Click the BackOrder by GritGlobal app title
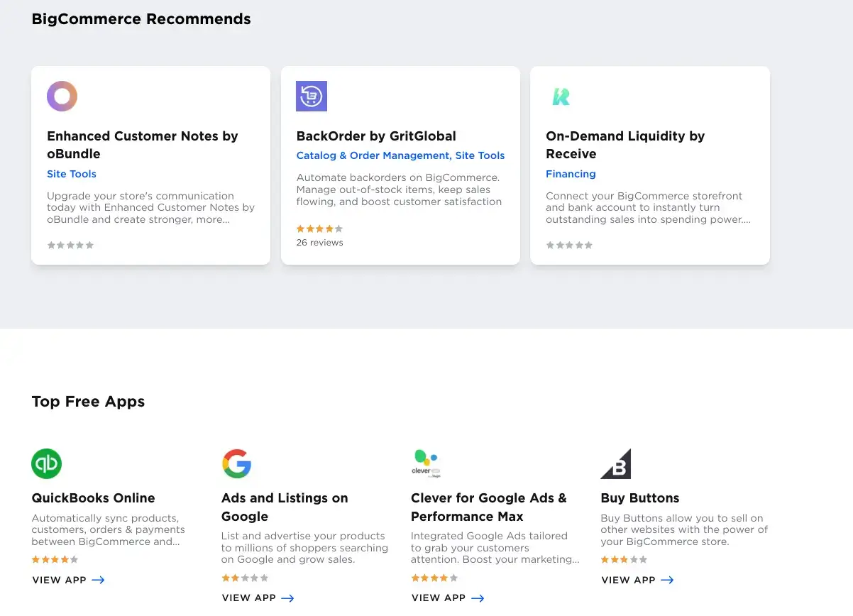 (376, 136)
